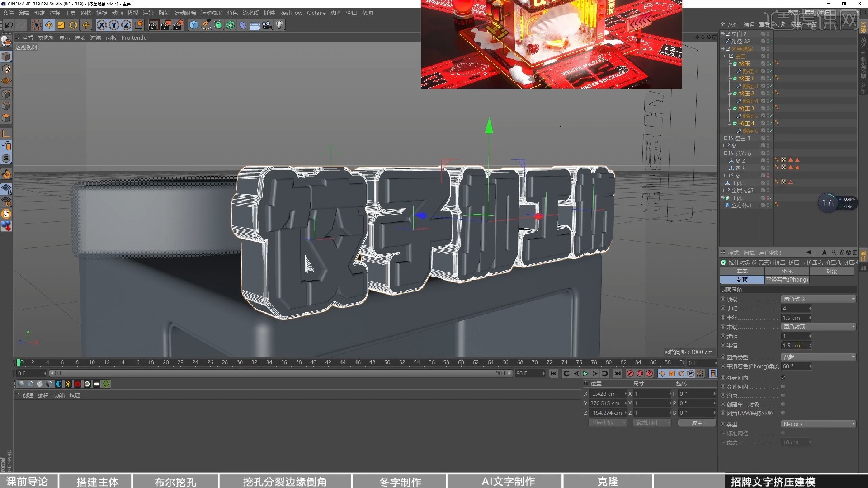
Task: Collapse the 冬至限定 group node
Action: pyautogui.click(x=722, y=49)
